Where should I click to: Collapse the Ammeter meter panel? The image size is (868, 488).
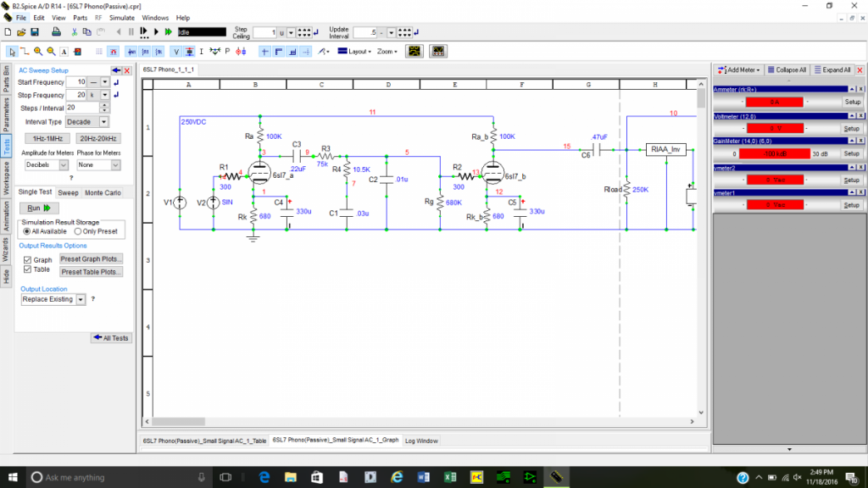[x=853, y=89]
